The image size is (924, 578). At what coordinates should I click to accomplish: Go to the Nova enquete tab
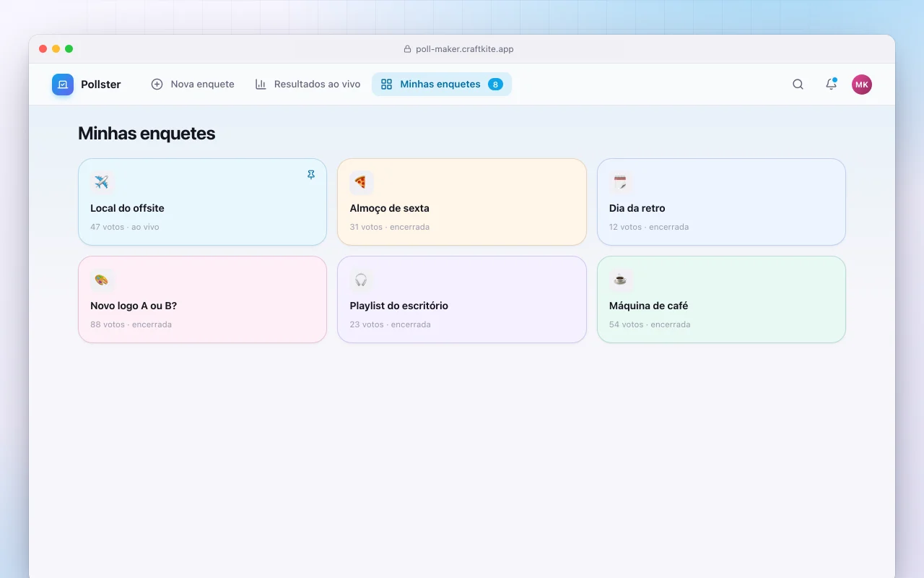[x=193, y=85]
